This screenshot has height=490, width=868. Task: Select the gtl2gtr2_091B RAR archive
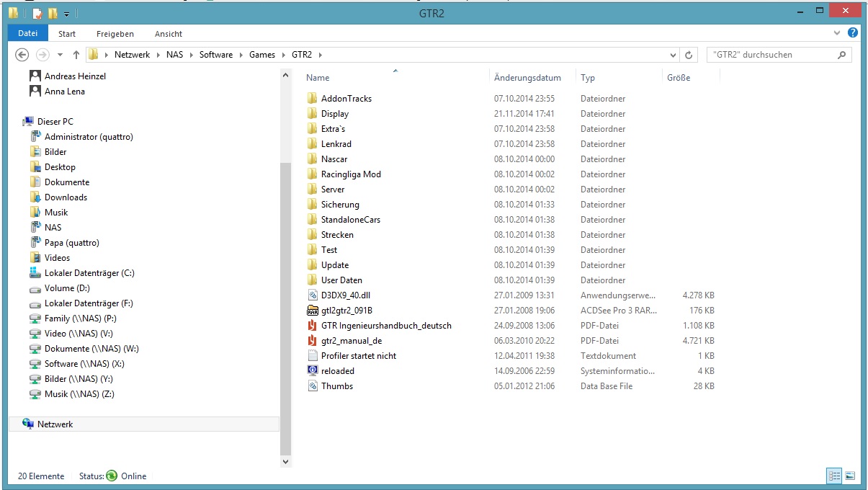[346, 311]
